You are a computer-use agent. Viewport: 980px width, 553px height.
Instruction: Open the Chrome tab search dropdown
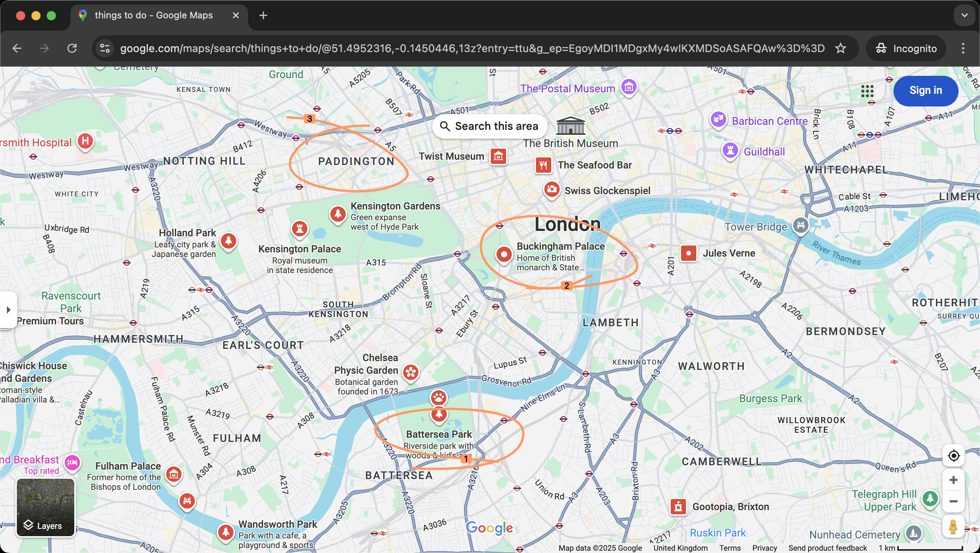pos(964,15)
